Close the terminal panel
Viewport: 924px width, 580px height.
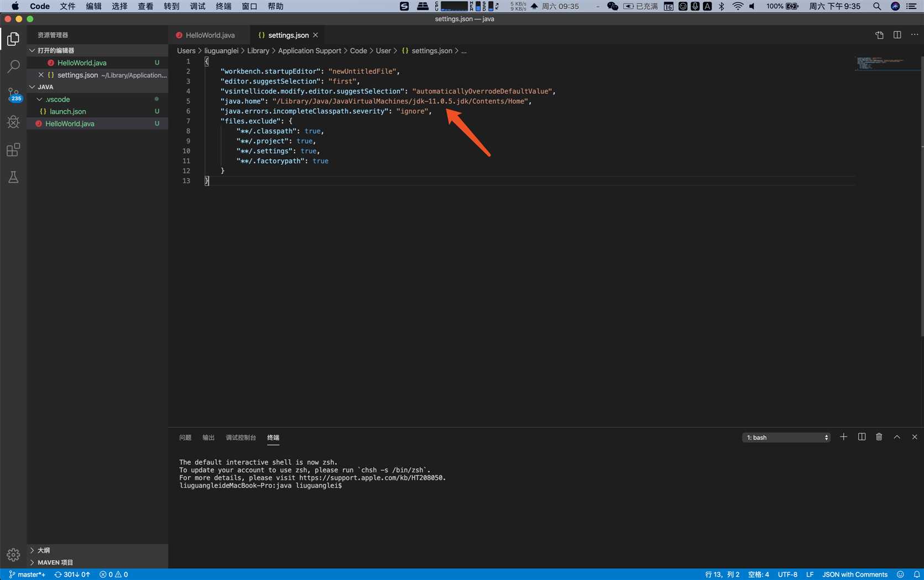[x=915, y=437]
